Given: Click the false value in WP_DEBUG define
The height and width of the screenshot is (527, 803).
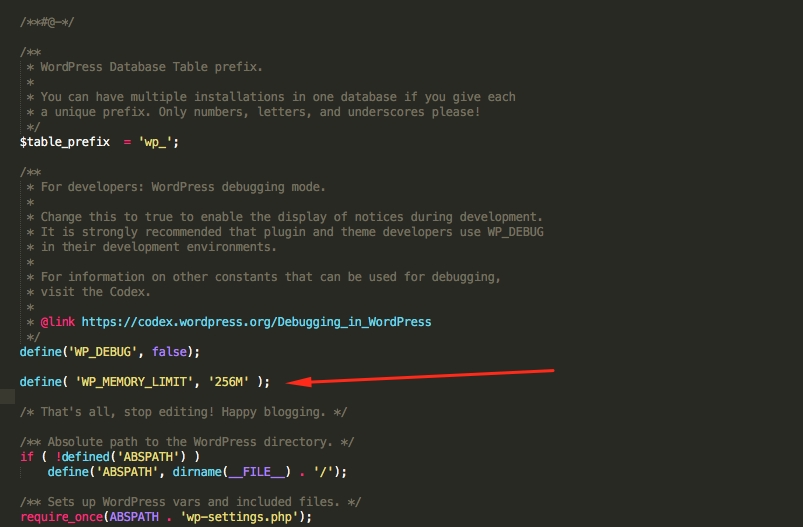Looking at the screenshot, I should coord(172,352).
